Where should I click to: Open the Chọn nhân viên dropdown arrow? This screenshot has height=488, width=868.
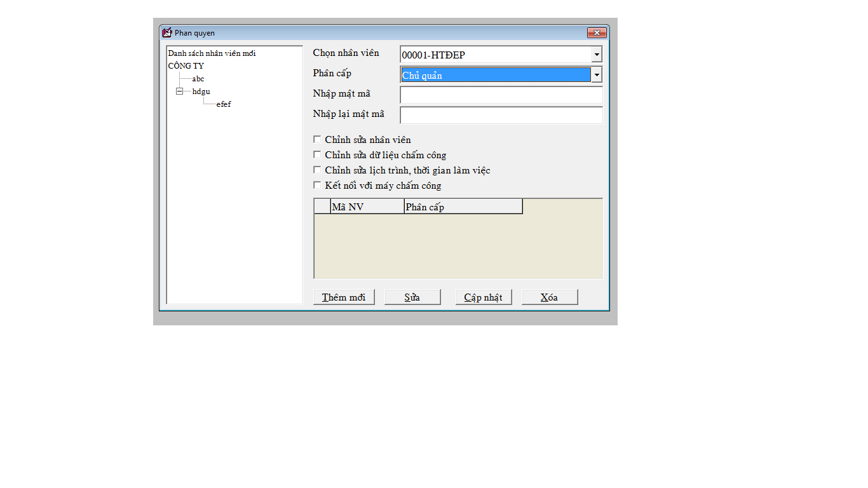[x=597, y=55]
